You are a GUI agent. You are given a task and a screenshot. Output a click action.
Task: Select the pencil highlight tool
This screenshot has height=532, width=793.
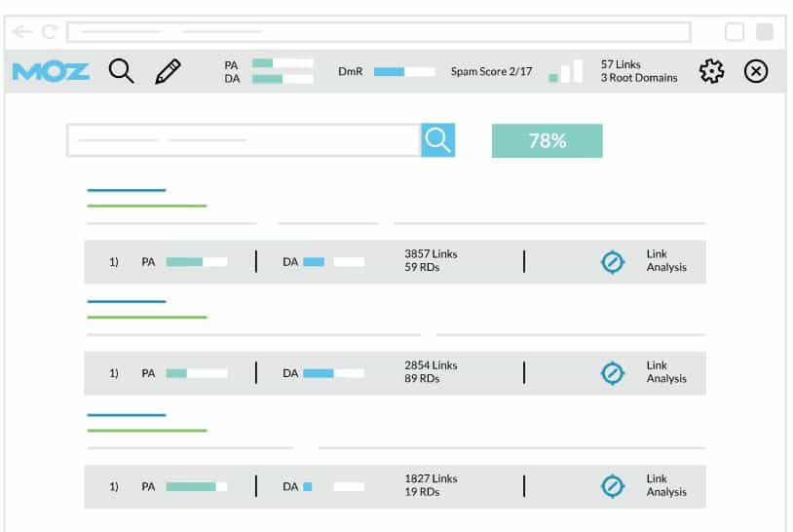click(x=168, y=71)
